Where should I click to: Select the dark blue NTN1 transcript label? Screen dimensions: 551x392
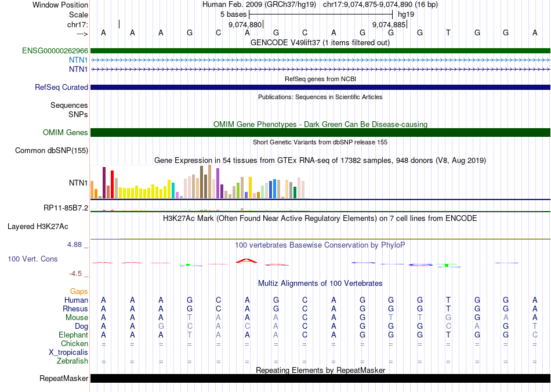[78, 69]
